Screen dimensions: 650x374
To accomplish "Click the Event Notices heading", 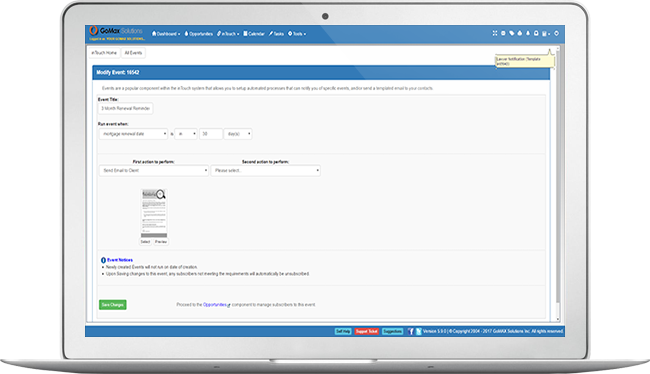I will point(120,260).
